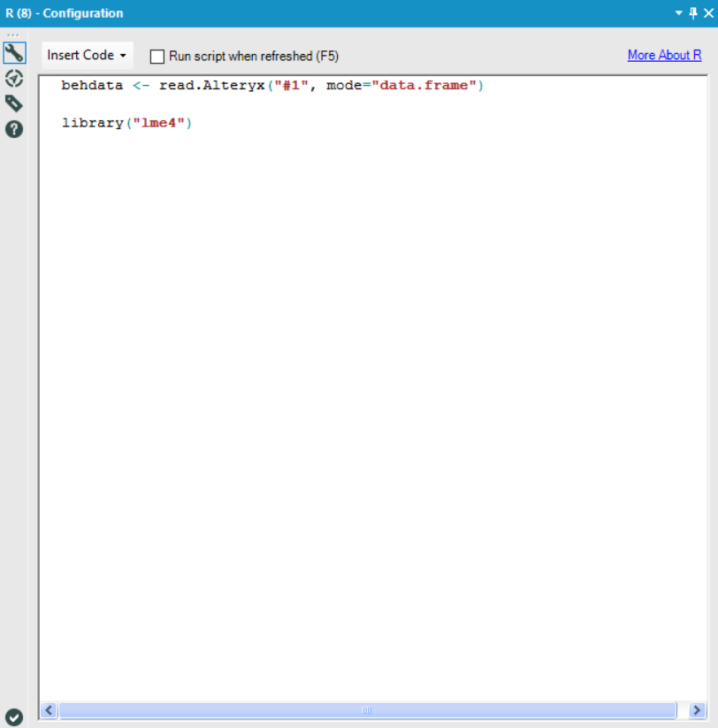Open the Configuration wrench icon

pyautogui.click(x=13, y=53)
